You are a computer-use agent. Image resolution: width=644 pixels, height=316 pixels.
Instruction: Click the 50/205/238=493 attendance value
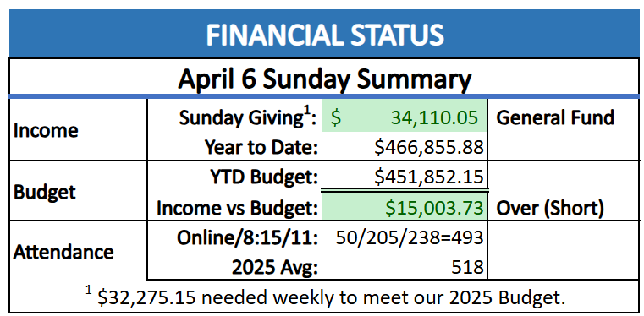(x=409, y=238)
